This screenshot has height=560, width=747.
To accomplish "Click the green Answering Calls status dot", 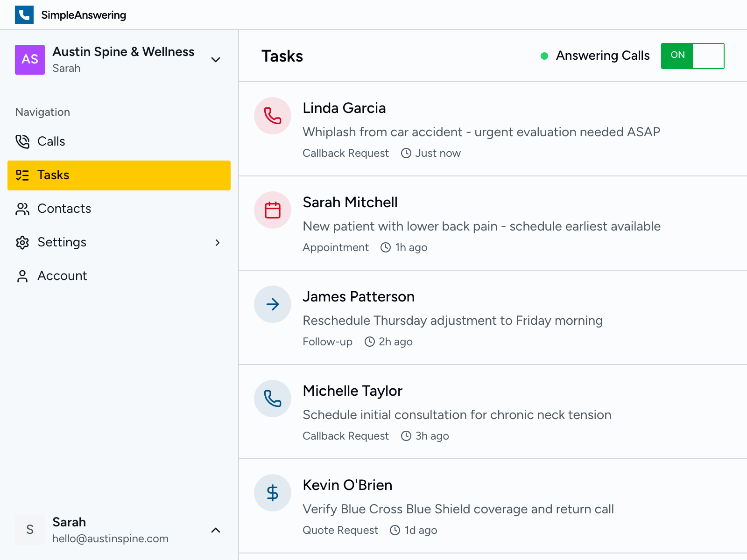I will [544, 56].
